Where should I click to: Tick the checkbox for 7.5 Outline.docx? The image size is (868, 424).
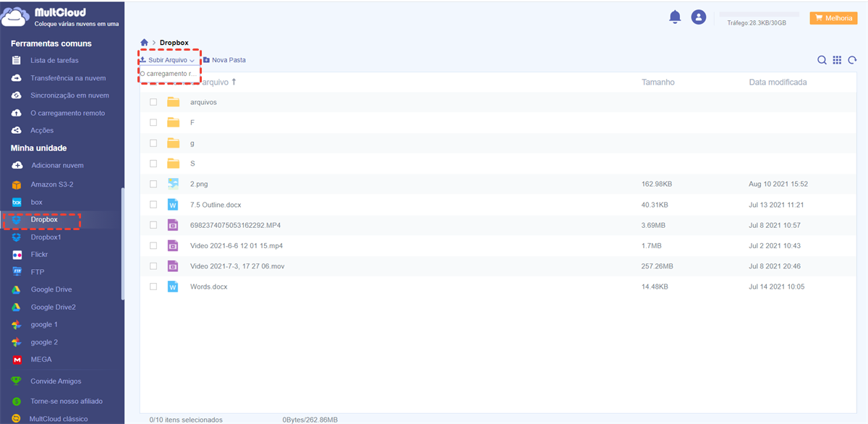click(153, 205)
